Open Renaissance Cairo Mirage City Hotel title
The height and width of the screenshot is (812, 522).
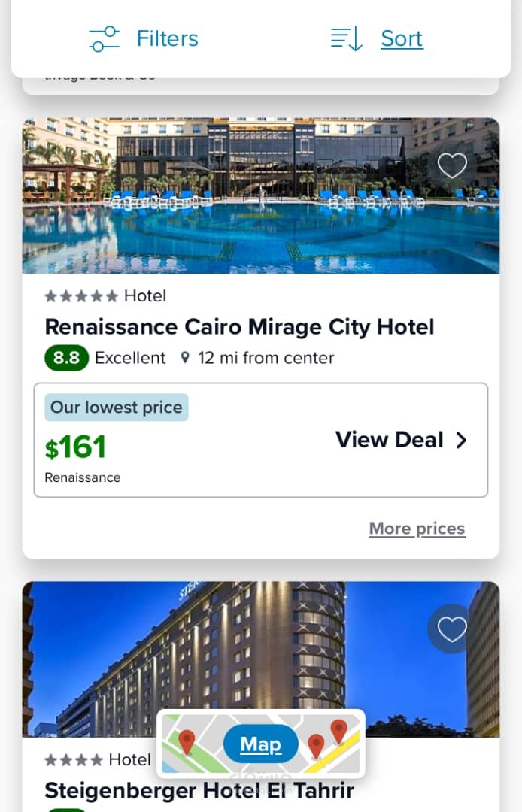[239, 327]
